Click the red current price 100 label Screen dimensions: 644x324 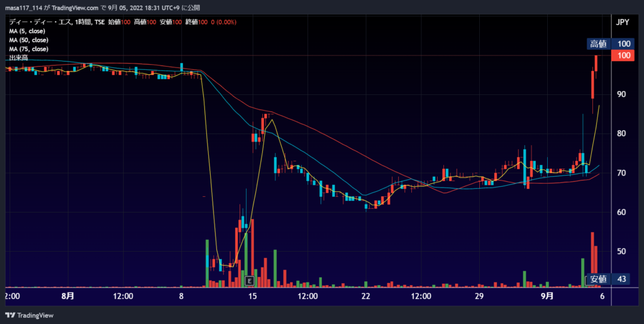623,55
